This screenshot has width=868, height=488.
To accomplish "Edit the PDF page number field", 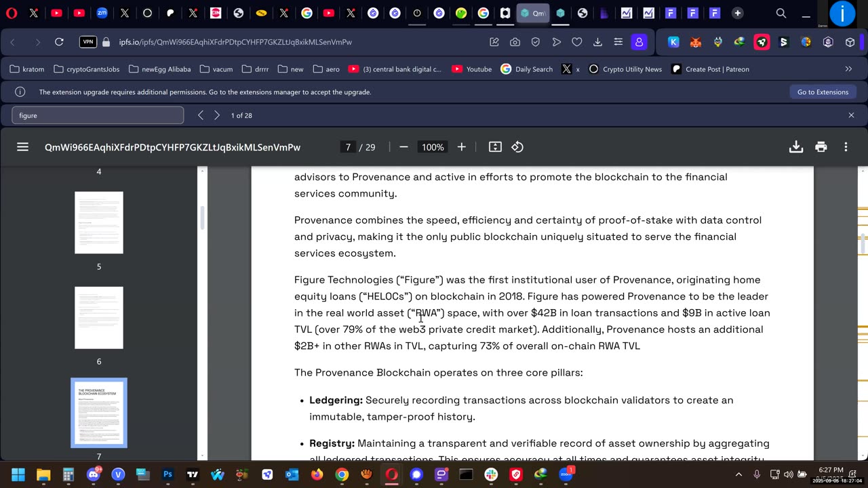I will 348,147.
